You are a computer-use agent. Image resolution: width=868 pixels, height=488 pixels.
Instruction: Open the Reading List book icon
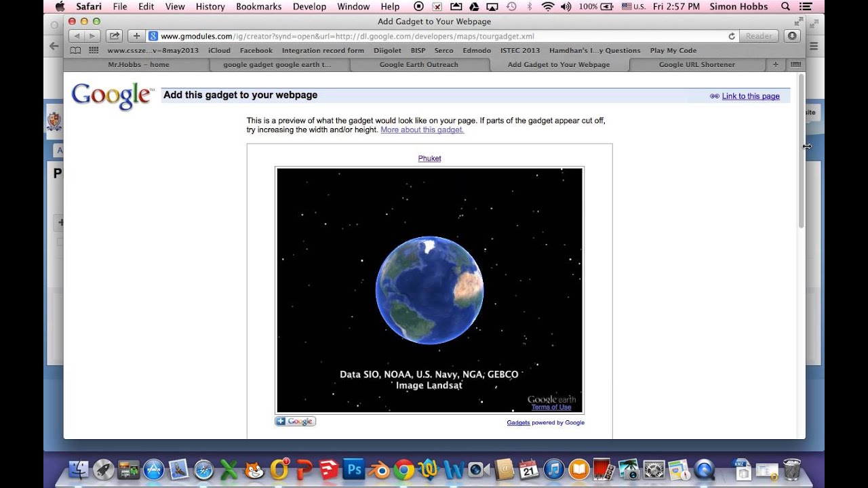(75, 50)
